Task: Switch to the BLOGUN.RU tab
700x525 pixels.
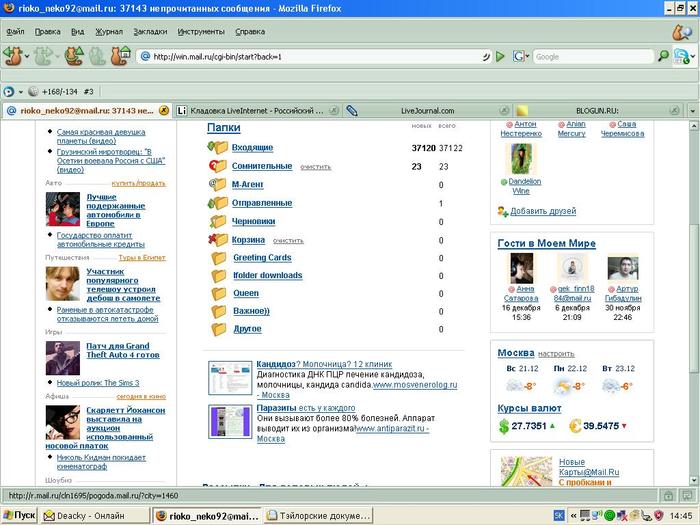Action: pos(597,110)
